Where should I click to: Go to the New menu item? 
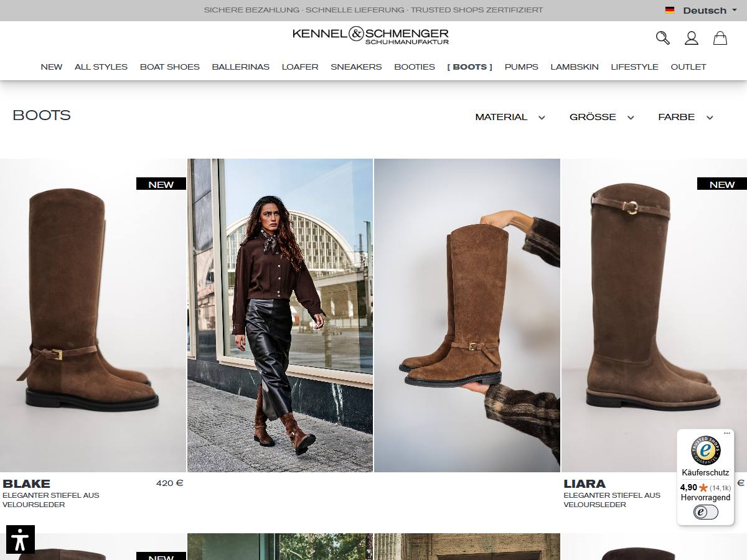point(52,67)
